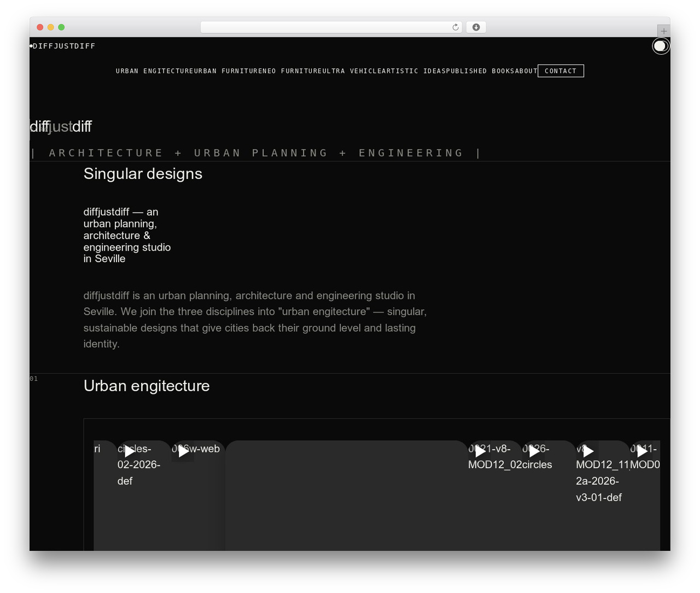Play the 'MOD12_11 2a-2026-v3-01-def' video

[x=588, y=451]
